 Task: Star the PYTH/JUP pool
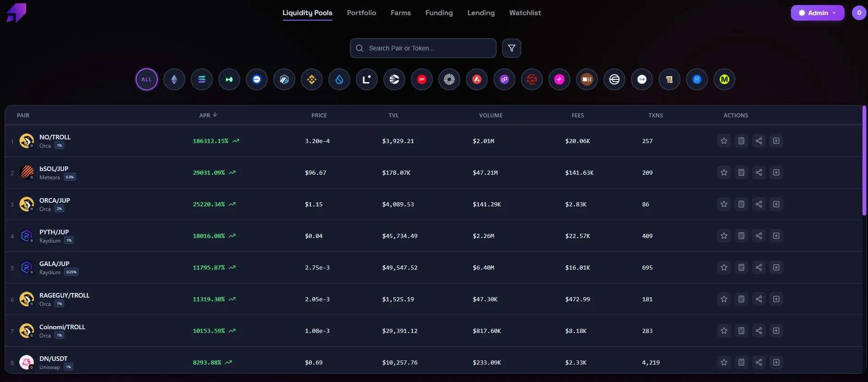click(x=724, y=236)
